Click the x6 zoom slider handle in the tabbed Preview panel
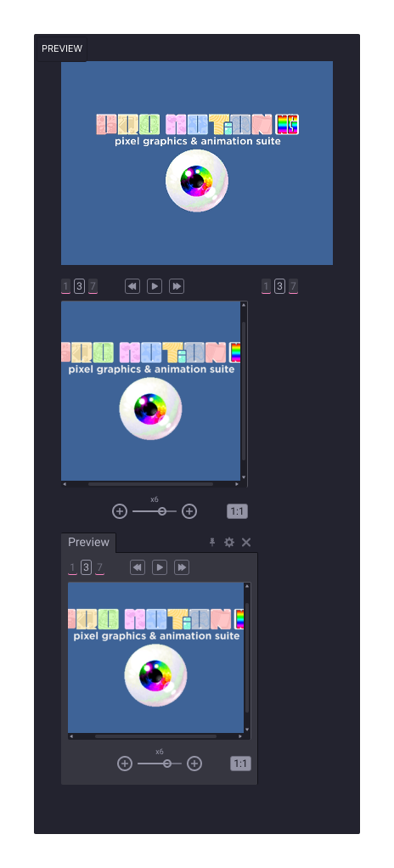The width and height of the screenshot is (394, 868). (167, 764)
